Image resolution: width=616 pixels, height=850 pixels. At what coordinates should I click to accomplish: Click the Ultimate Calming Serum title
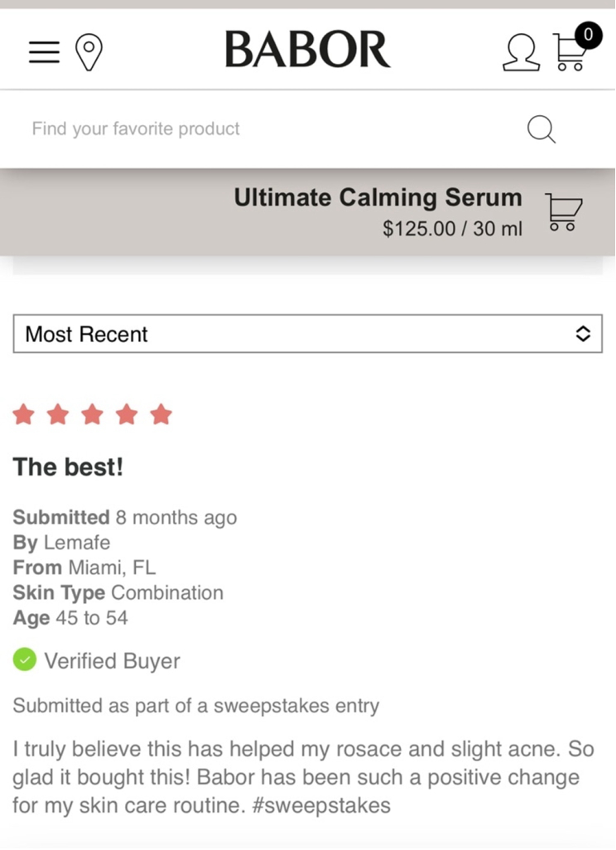[378, 197]
